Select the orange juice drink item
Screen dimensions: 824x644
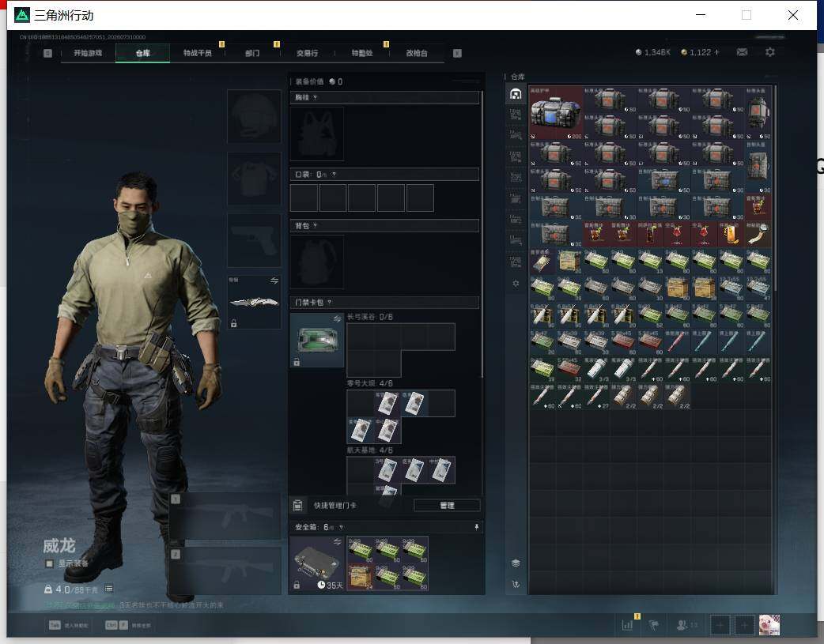[x=731, y=234]
